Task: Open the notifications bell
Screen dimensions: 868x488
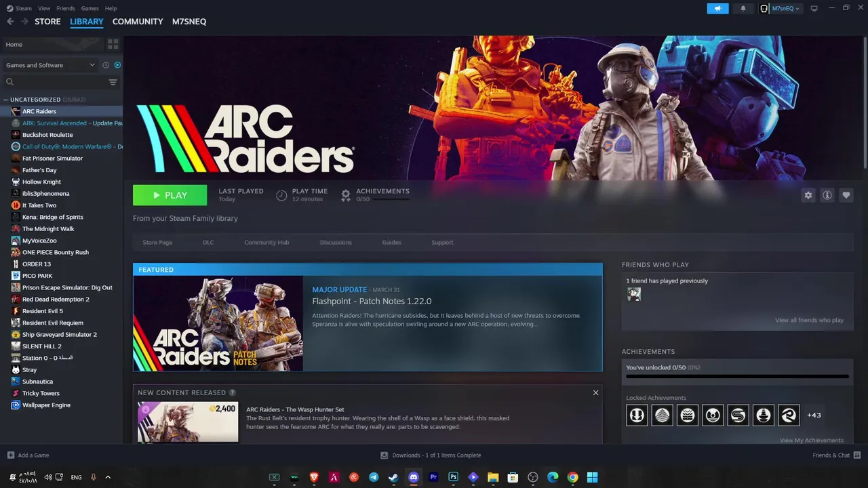Action: coord(743,8)
